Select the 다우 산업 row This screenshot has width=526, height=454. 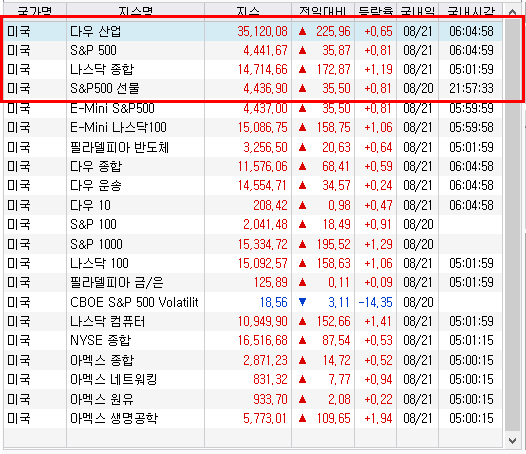pyautogui.click(x=253, y=31)
